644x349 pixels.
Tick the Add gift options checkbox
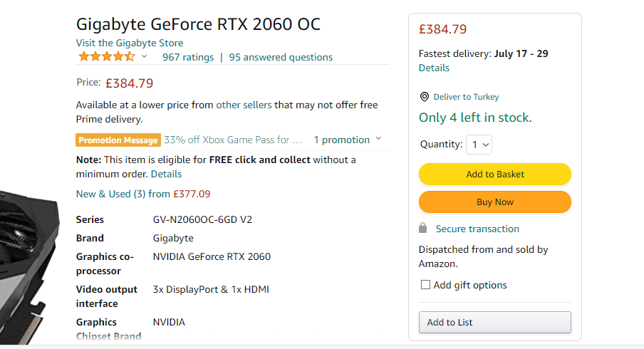(x=425, y=285)
